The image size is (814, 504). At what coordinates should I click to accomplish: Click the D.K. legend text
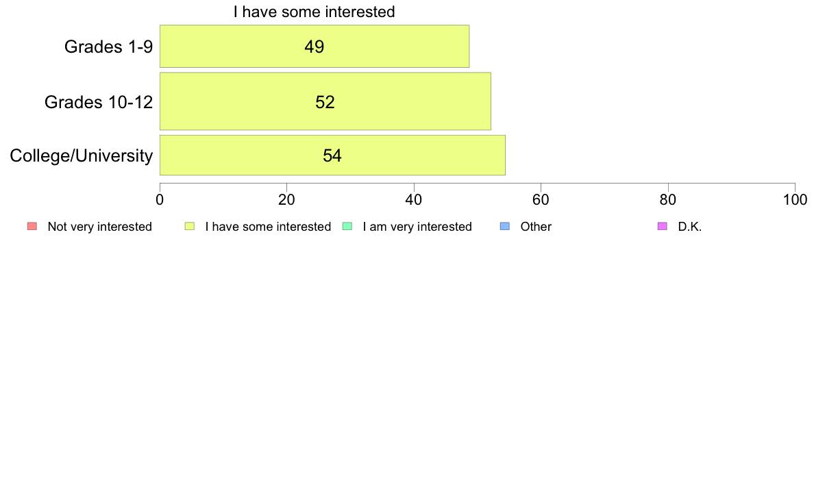coord(690,227)
